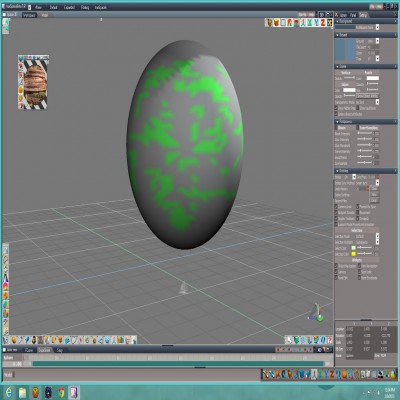Open the Settings tab in right panel
This screenshot has height=400, width=400.
(363, 15)
